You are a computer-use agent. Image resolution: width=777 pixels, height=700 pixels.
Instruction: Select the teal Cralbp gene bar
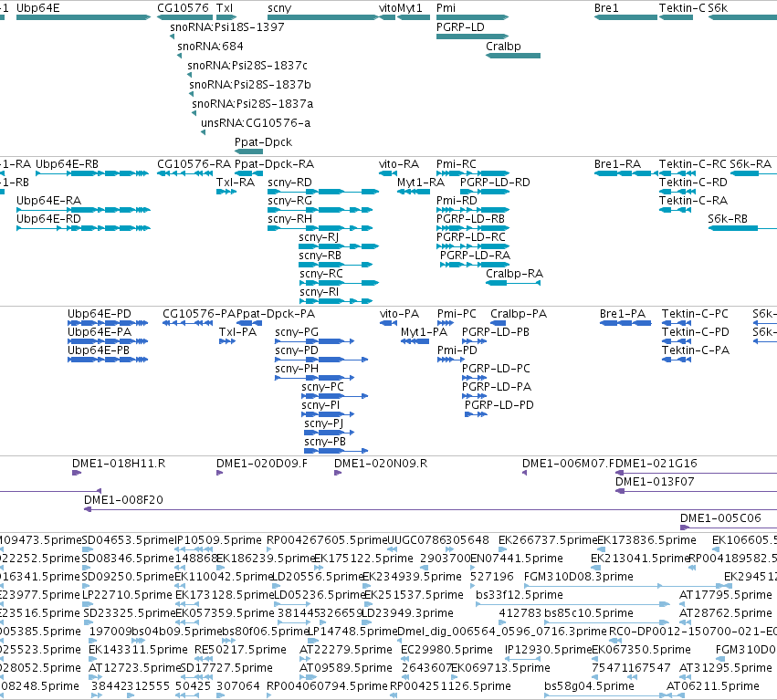coord(513,56)
